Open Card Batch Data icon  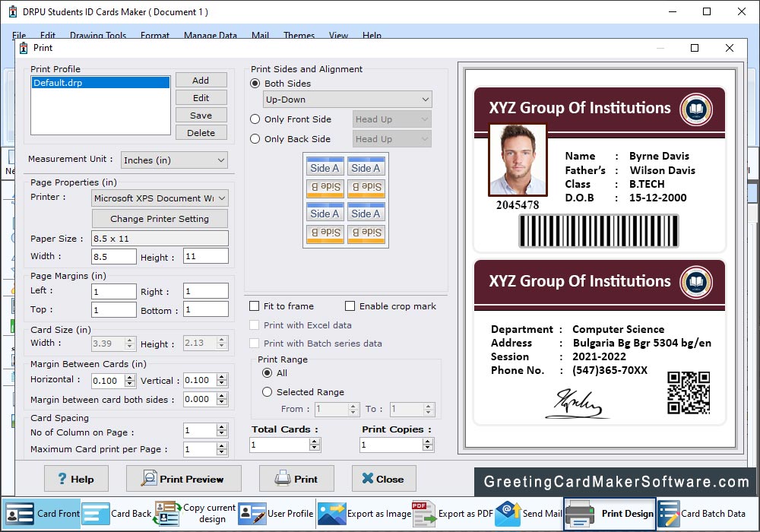pyautogui.click(x=668, y=514)
